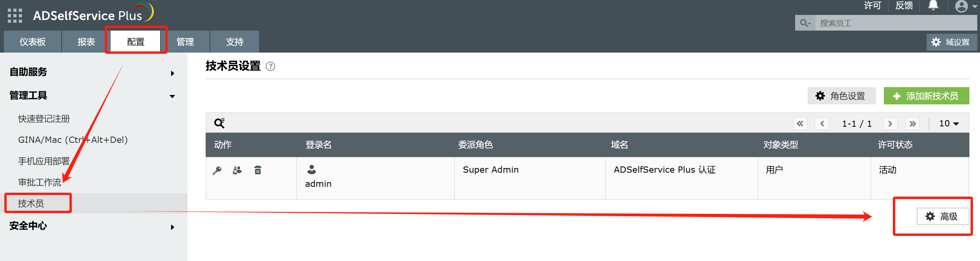Switch to the 报表 tab
The height and width of the screenshot is (261, 980).
[x=86, y=42]
